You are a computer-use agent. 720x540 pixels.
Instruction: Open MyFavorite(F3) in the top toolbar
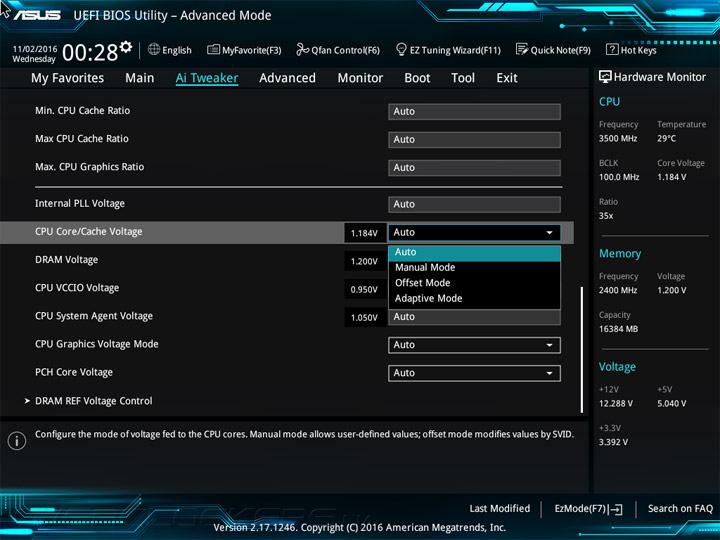[244, 50]
